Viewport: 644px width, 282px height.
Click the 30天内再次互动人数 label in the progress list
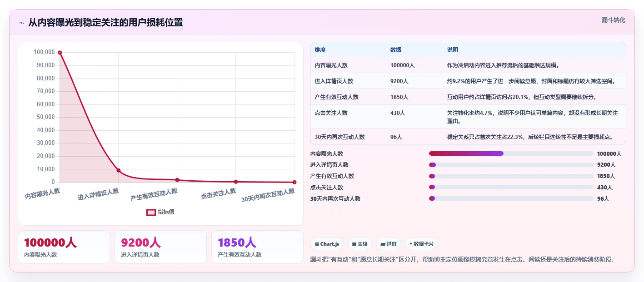(x=335, y=198)
